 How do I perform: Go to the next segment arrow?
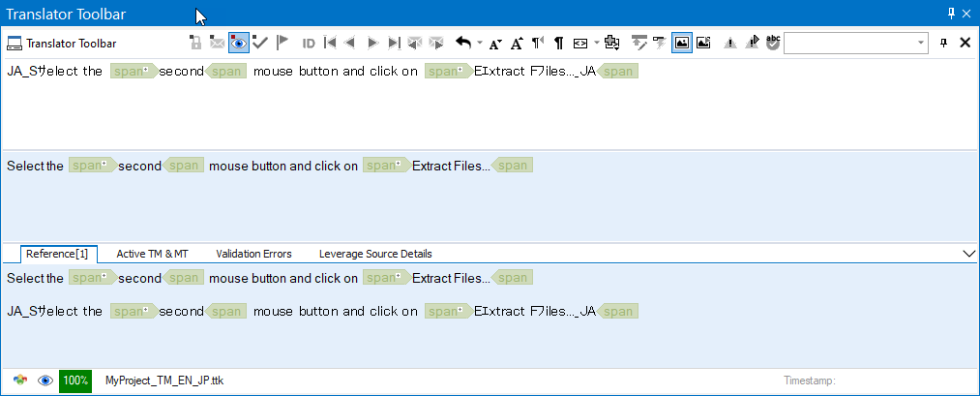(x=371, y=43)
